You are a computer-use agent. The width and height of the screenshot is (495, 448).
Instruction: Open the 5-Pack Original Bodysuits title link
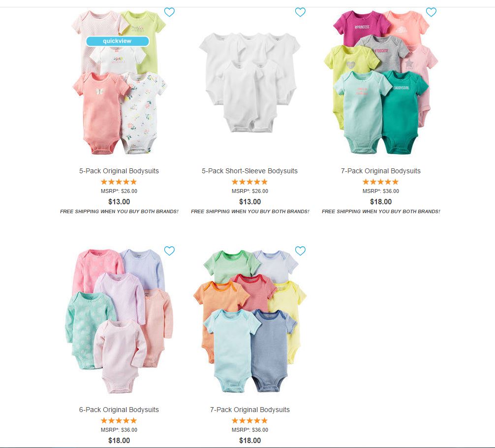[119, 171]
